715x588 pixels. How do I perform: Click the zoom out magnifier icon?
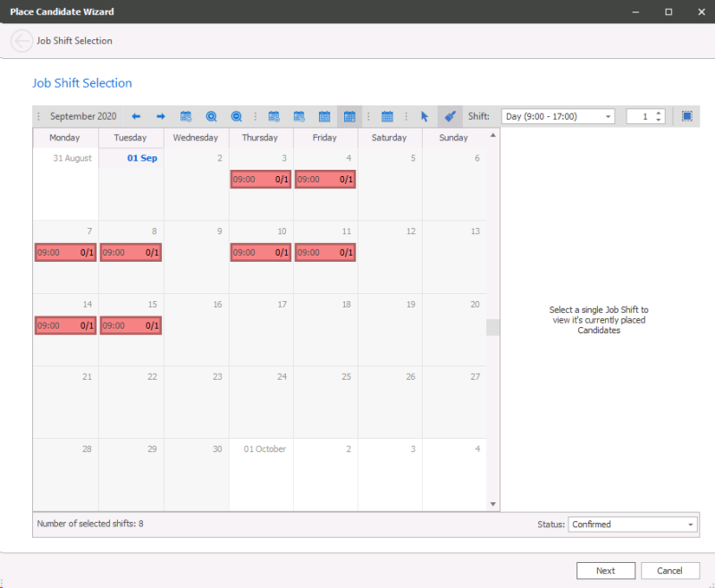click(236, 116)
